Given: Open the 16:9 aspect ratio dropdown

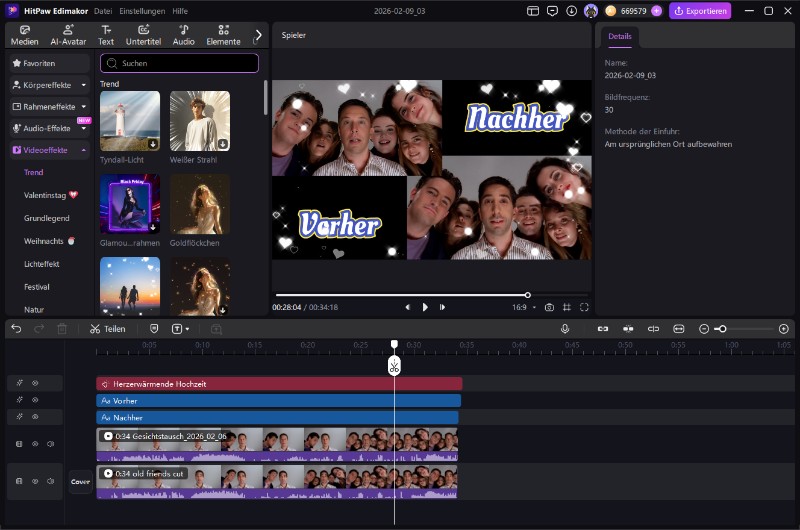Looking at the screenshot, I should 524,307.
